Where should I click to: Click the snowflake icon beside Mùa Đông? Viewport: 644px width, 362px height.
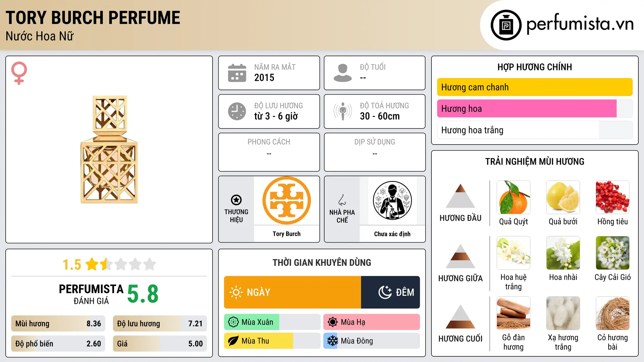(333, 341)
